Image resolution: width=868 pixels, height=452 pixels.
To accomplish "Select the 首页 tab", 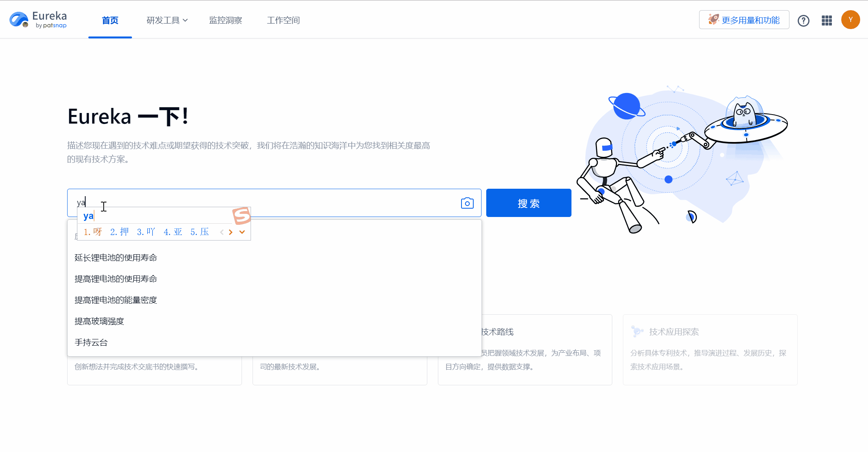I will pyautogui.click(x=110, y=20).
